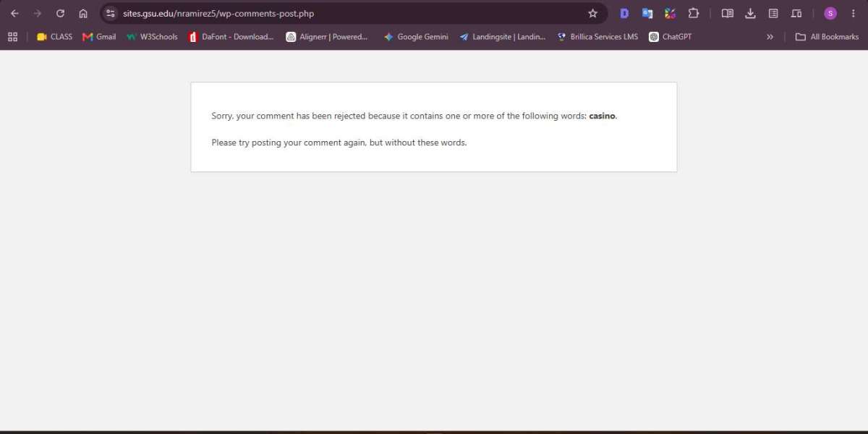Go back to the previous page

pyautogui.click(x=14, y=13)
